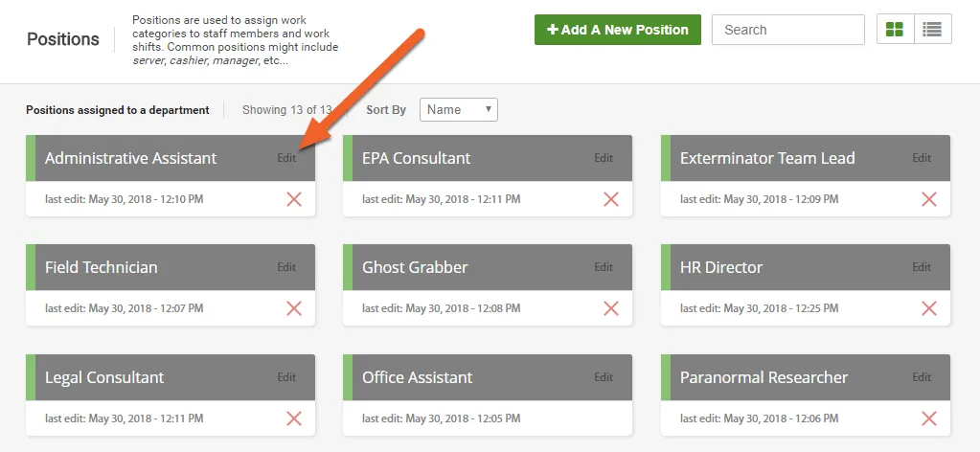
Task: Delete EPA Consultant position with red X
Action: tap(610, 199)
